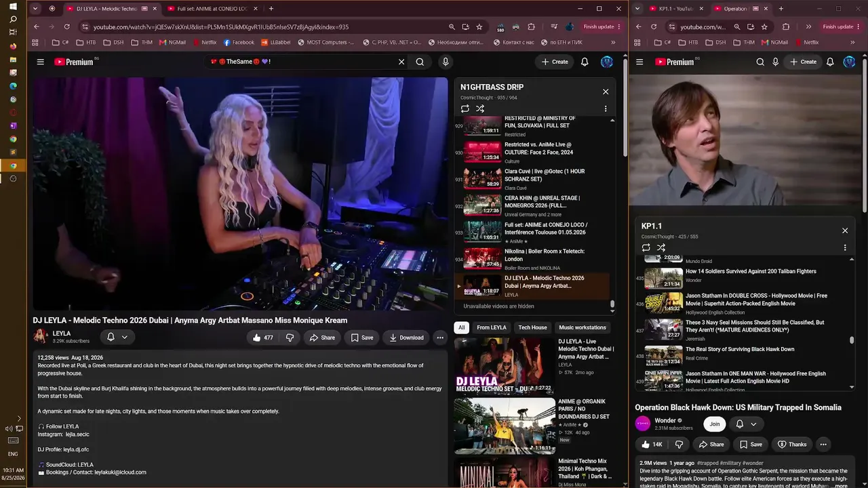
Task: Open tab search dropdown in left window
Action: pyautogui.click(x=35, y=9)
